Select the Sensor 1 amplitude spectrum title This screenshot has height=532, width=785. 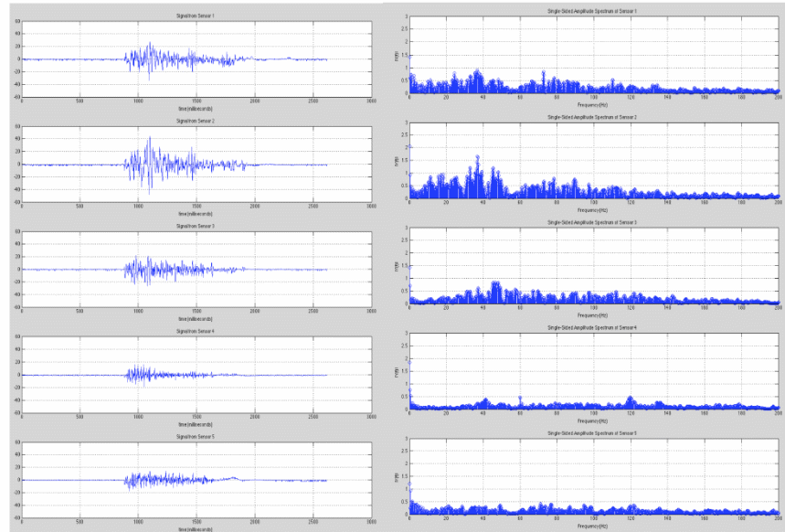(592, 11)
